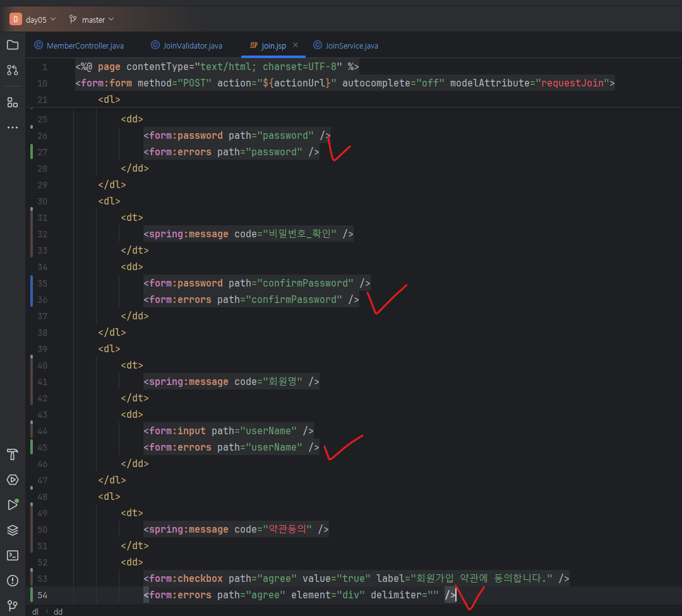The height and width of the screenshot is (616, 682).
Task: Open the Structure tool window icon
Action: tap(13, 103)
